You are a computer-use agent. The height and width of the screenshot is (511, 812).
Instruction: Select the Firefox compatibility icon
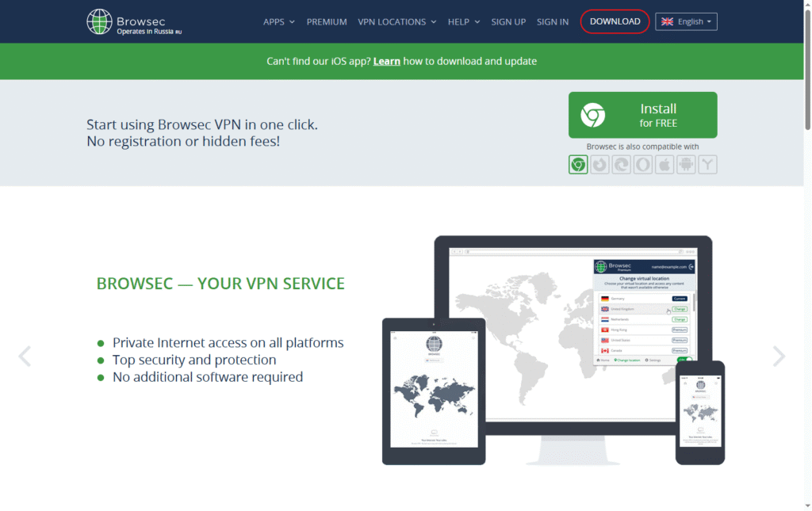coord(599,165)
